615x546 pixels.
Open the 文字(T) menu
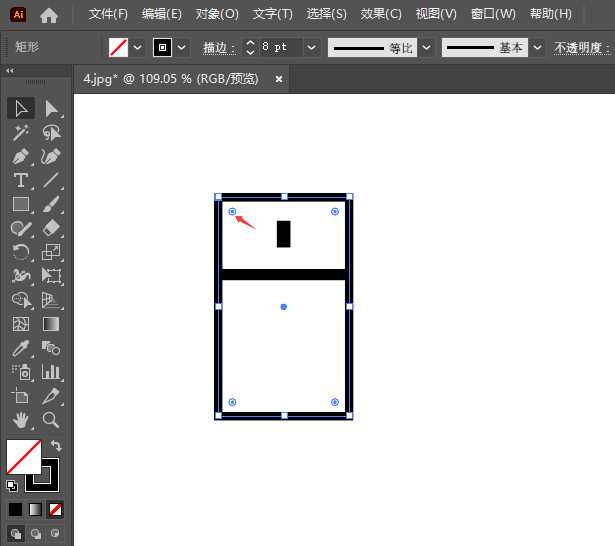tap(273, 15)
